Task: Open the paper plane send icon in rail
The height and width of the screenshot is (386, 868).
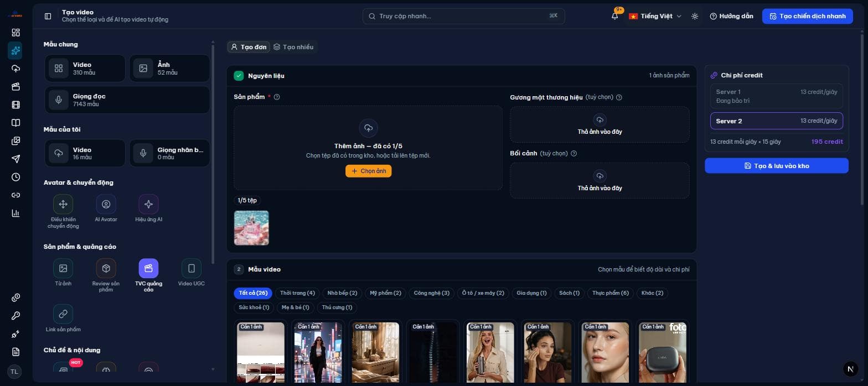Action: pos(15,159)
